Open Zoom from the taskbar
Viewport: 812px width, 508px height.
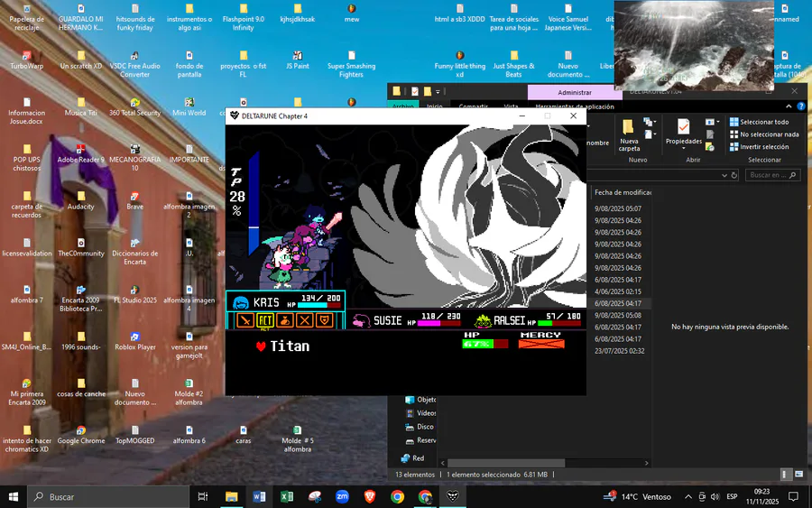342,496
